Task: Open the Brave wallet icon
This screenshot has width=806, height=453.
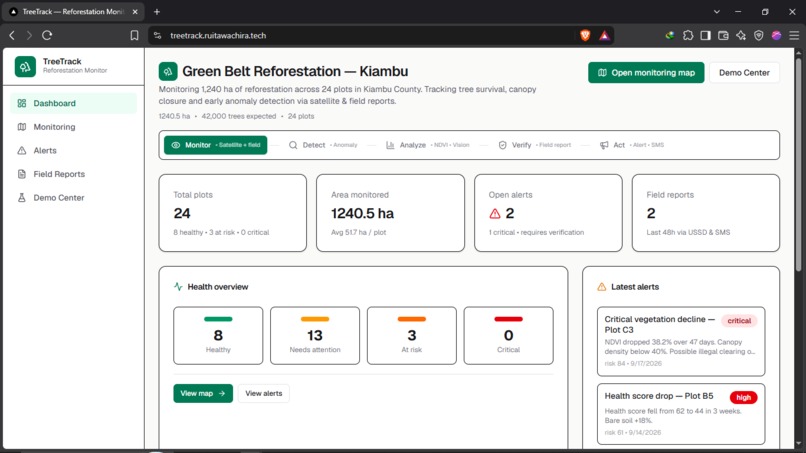Action: click(723, 35)
